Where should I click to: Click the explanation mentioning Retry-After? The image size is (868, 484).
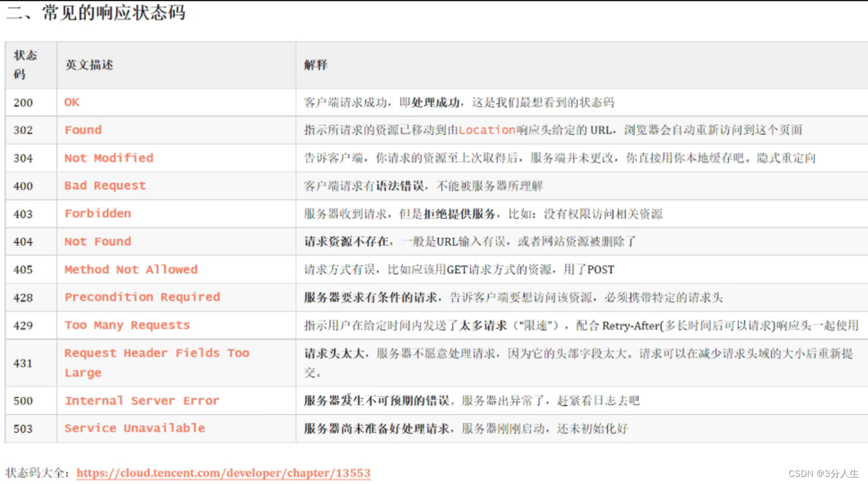(581, 325)
